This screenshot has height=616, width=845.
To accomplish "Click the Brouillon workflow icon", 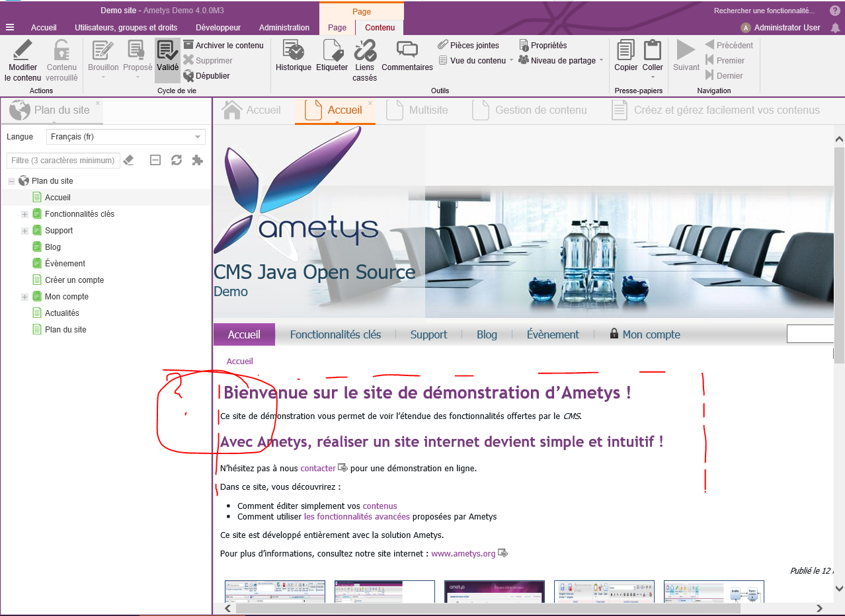I will [x=103, y=50].
